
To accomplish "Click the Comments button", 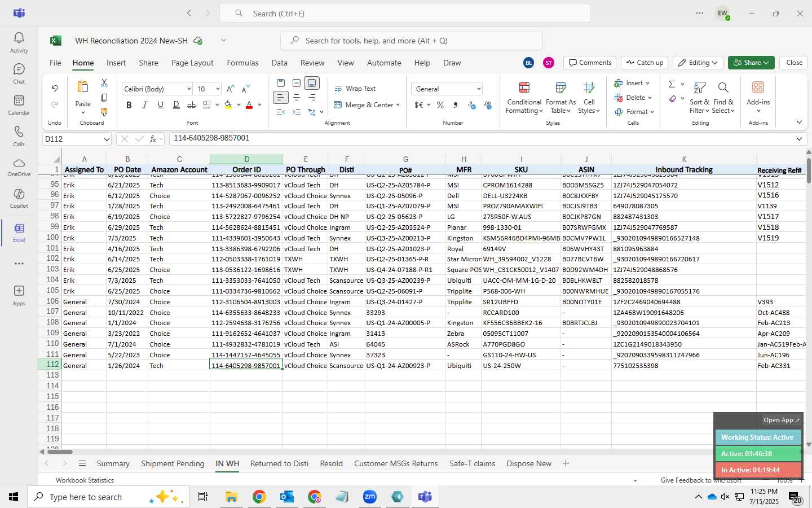I will [x=590, y=63].
